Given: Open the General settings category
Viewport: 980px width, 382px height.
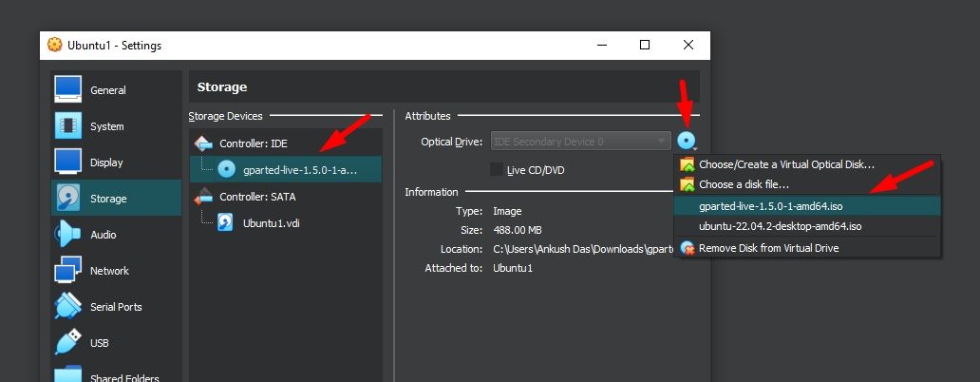Looking at the screenshot, I should (116, 90).
